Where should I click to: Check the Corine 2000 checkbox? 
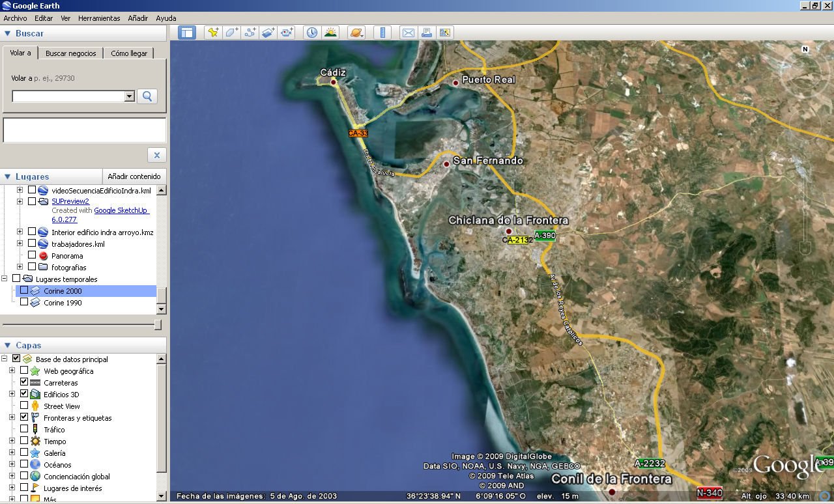(25, 291)
